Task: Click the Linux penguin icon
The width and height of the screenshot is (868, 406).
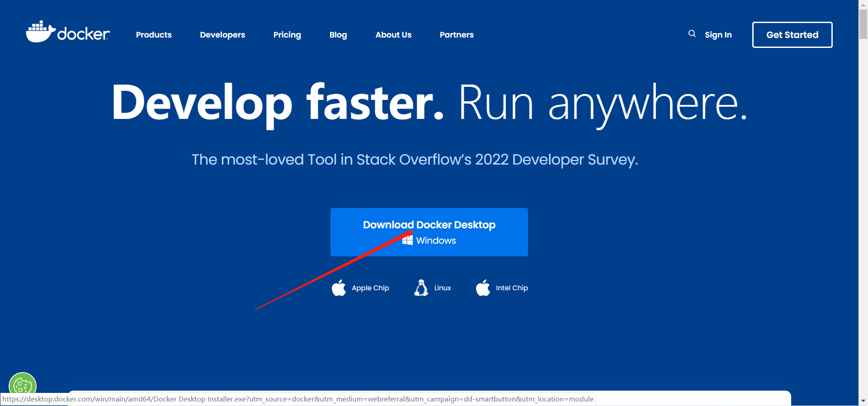Action: pyautogui.click(x=421, y=288)
